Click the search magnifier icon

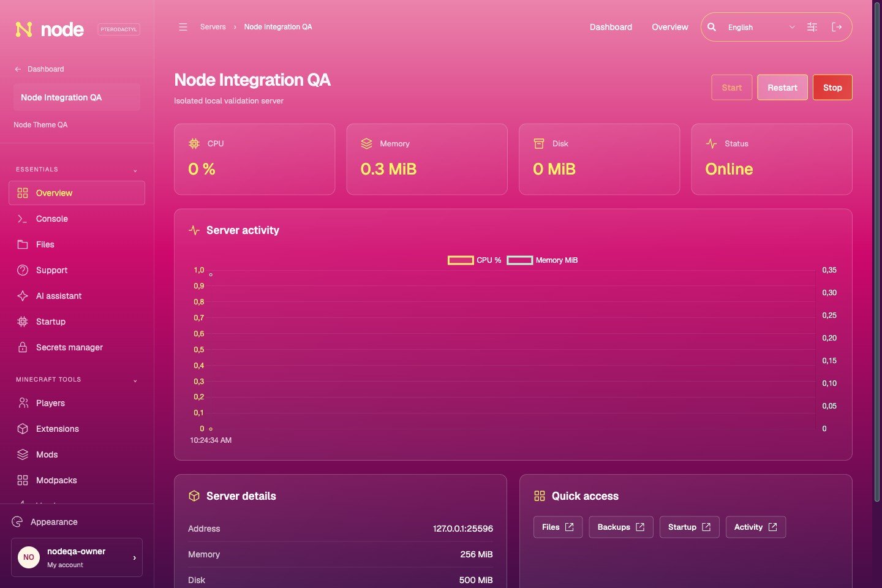pyautogui.click(x=712, y=27)
